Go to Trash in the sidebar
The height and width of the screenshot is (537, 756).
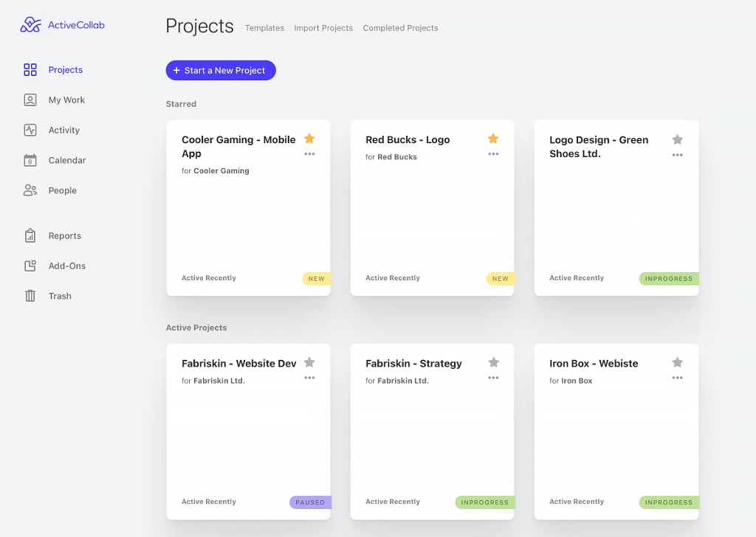(x=60, y=296)
